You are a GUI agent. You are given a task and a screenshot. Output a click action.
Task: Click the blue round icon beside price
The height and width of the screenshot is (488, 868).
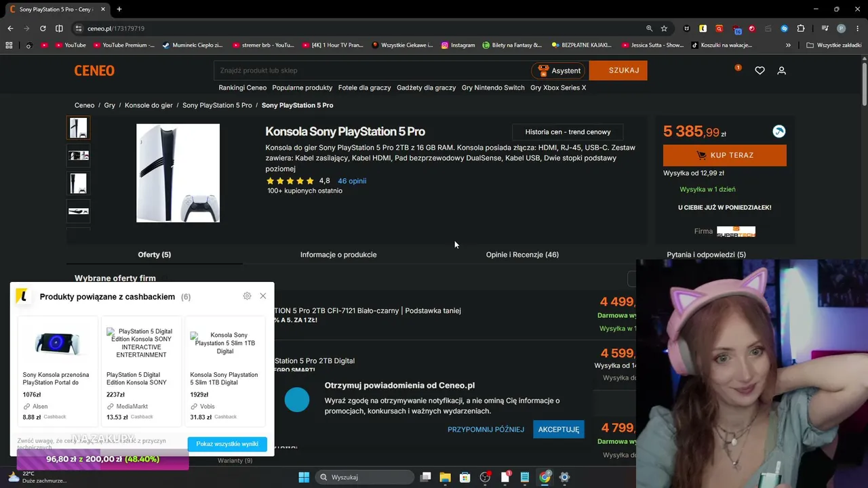tap(779, 131)
